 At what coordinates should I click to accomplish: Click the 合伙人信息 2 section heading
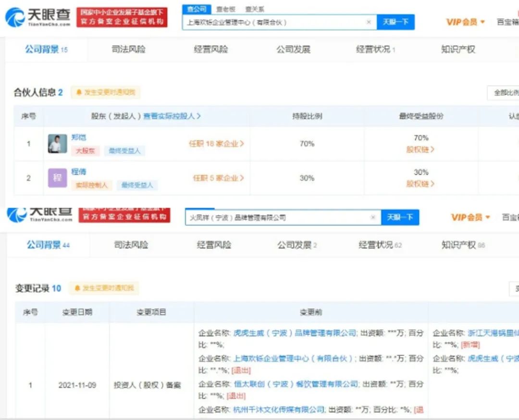(38, 92)
